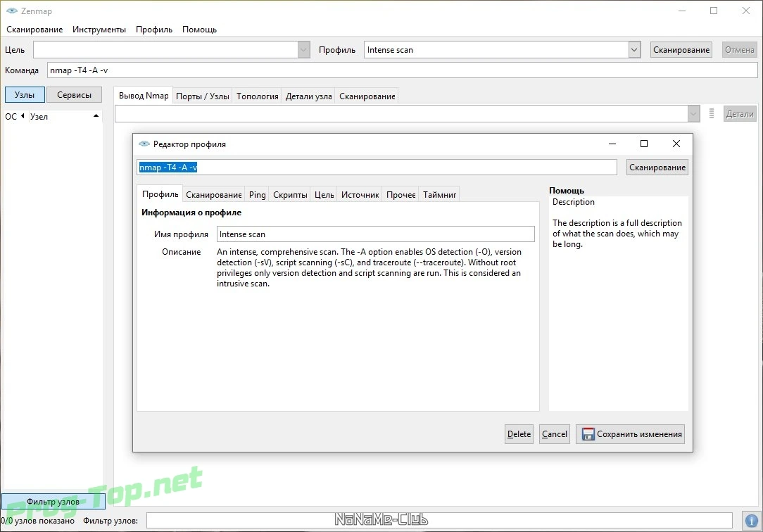Open profile editor Таймниг tab
The image size is (763, 532).
tap(439, 194)
